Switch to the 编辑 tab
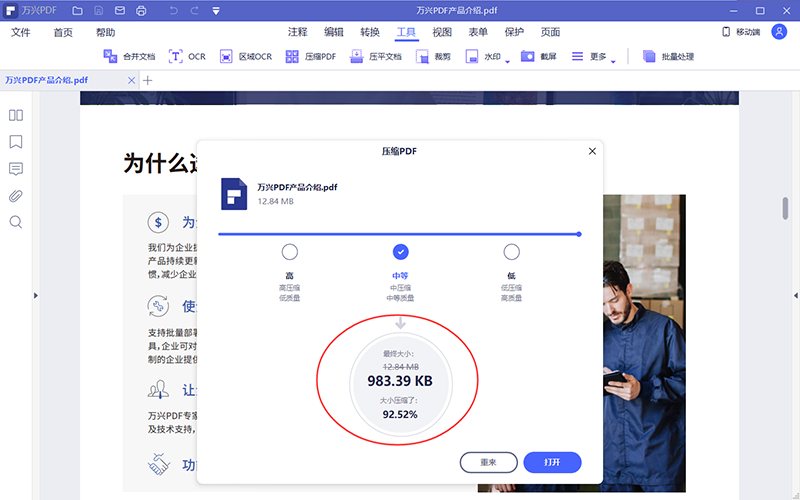Viewport: 800px width, 500px height. (x=334, y=32)
